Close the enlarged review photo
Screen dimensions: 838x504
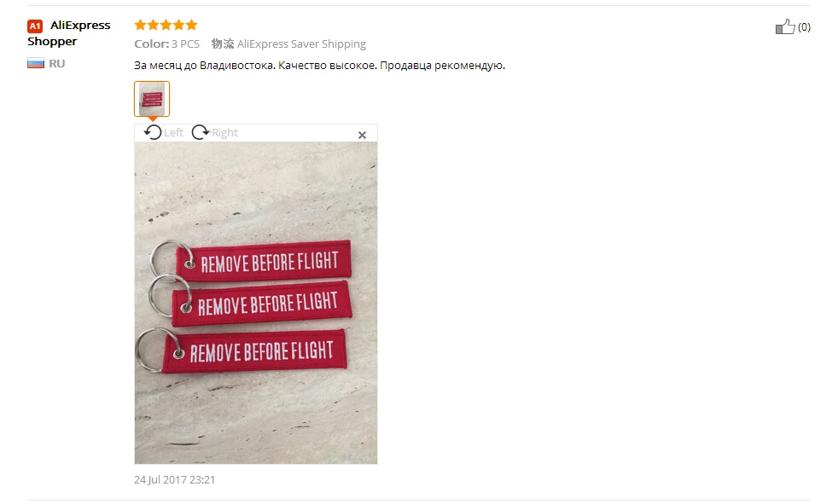point(362,135)
